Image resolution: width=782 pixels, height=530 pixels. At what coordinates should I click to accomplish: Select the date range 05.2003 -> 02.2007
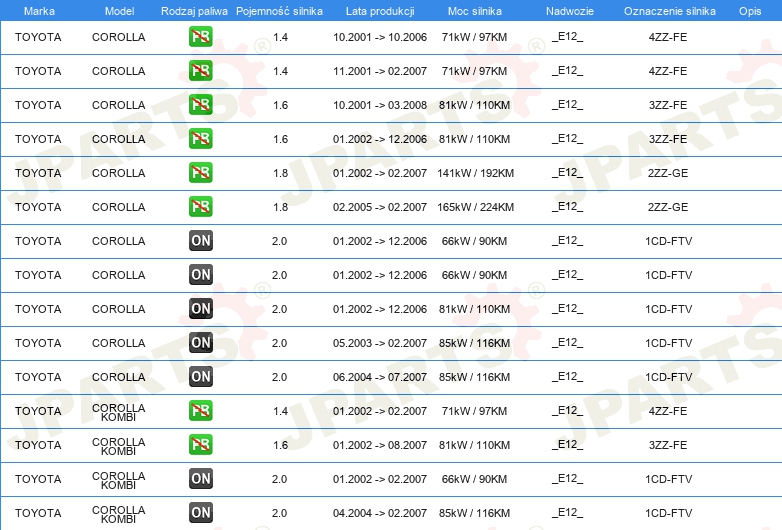tap(380, 343)
